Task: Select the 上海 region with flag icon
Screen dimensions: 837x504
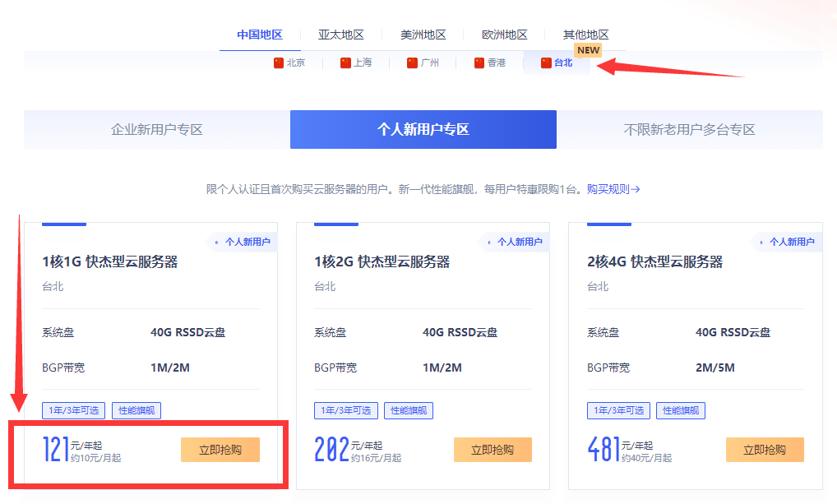Action: [x=356, y=62]
